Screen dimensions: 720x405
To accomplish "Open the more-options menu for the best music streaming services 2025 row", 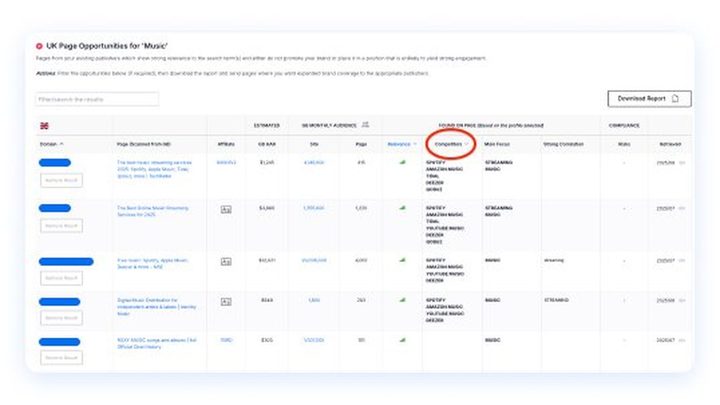I will click(x=682, y=163).
